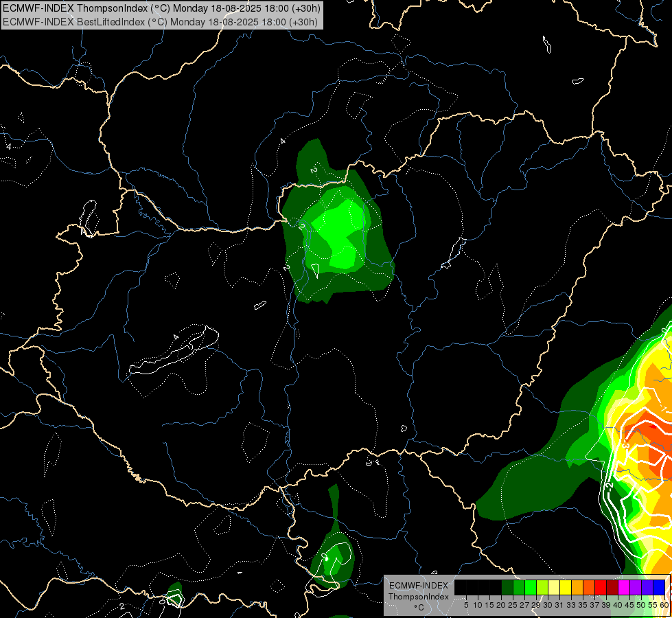Click the legend tick value 35

click(x=583, y=605)
